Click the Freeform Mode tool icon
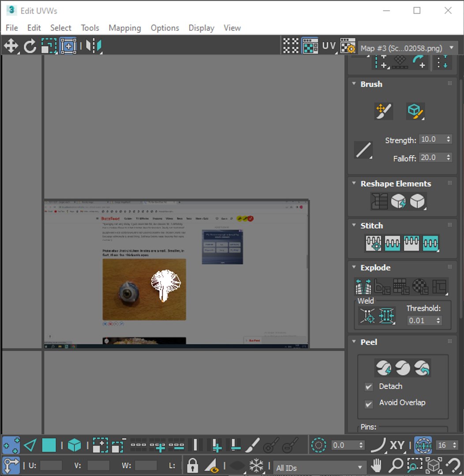Image resolution: width=464 pixels, height=476 pixels. tap(68, 46)
